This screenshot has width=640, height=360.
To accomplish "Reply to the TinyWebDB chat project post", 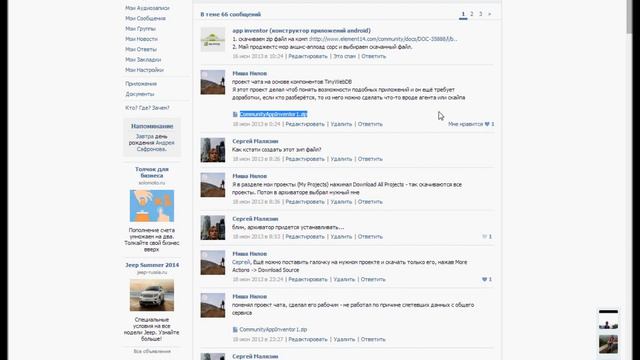I will [x=370, y=124].
